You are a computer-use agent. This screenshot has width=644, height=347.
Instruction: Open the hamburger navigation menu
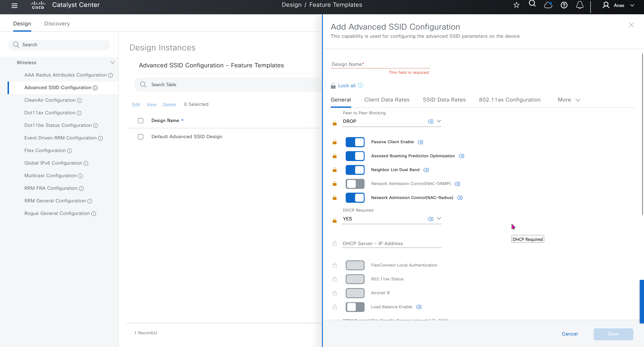click(x=14, y=5)
